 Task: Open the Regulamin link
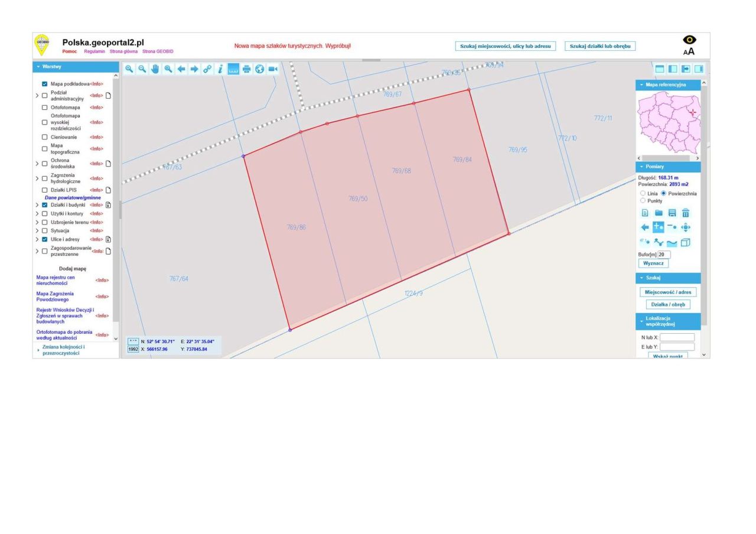coord(94,51)
